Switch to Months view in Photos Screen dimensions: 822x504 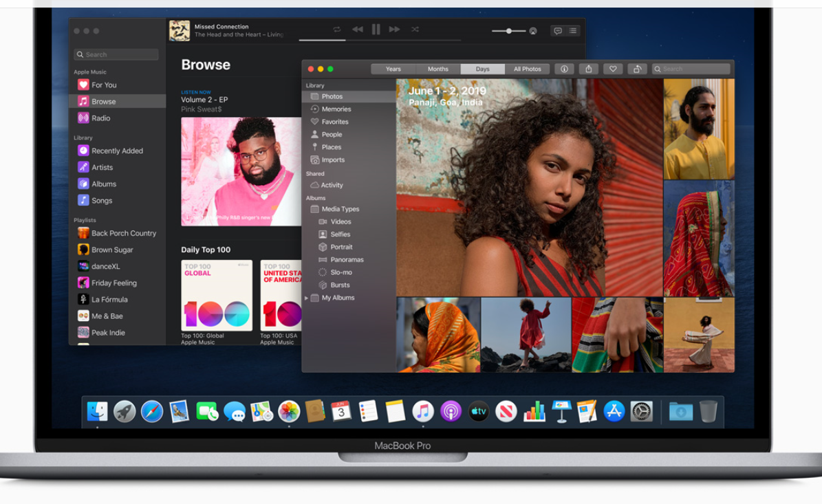438,69
